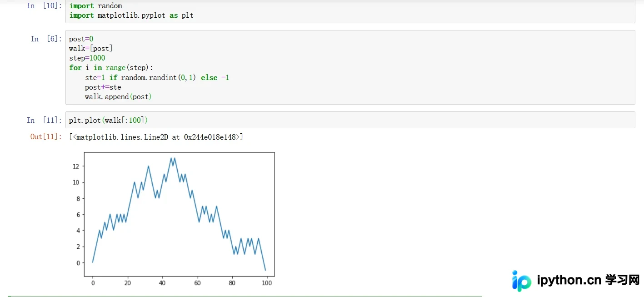Select the In [11] cell prompt
Viewport: 644px width, 297px height.
(x=44, y=120)
